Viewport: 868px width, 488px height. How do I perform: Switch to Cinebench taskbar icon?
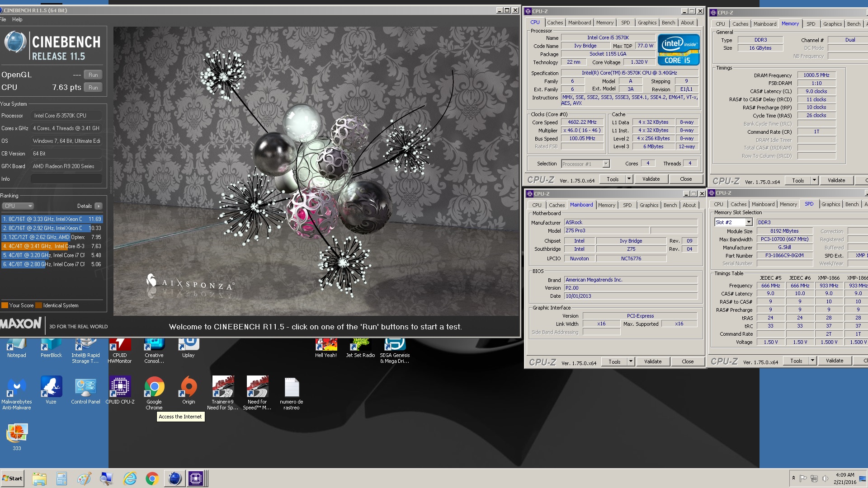pos(174,479)
